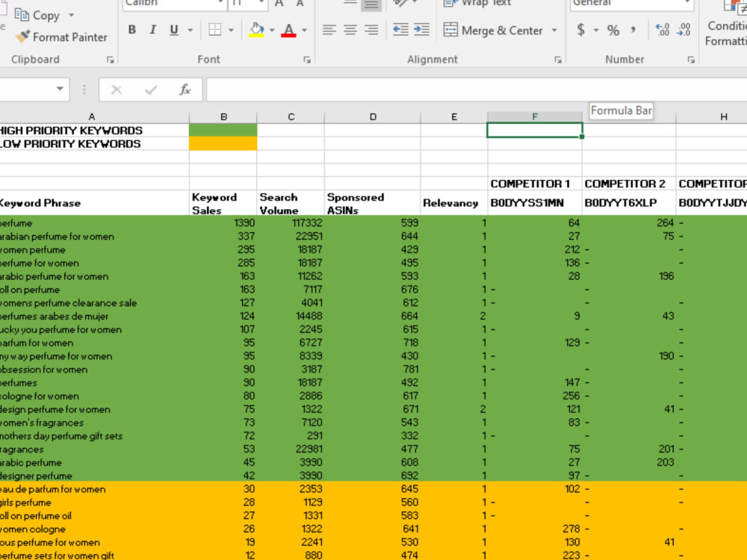The image size is (747, 560).
Task: Apply Accounting Number Format dollar sign
Action: 580,30
